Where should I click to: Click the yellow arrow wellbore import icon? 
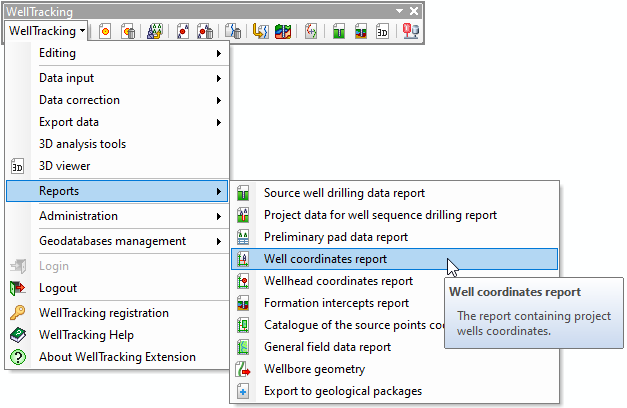tap(260, 31)
